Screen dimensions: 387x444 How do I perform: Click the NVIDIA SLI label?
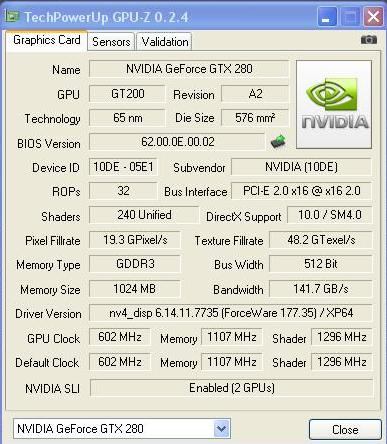[53, 389]
